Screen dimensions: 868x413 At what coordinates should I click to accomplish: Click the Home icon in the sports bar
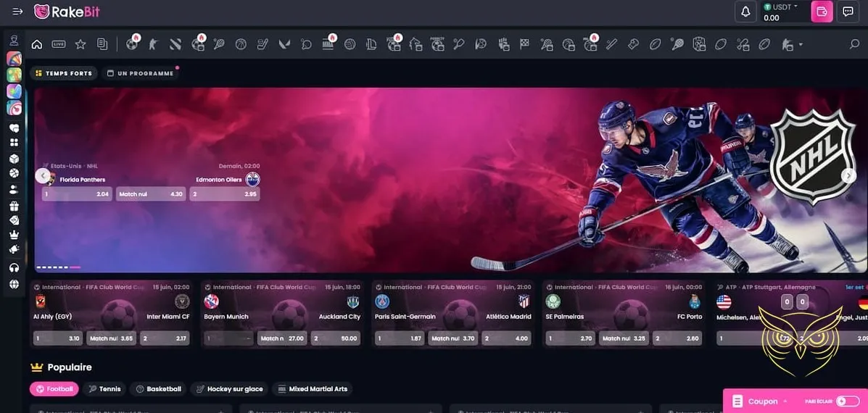pyautogui.click(x=37, y=44)
